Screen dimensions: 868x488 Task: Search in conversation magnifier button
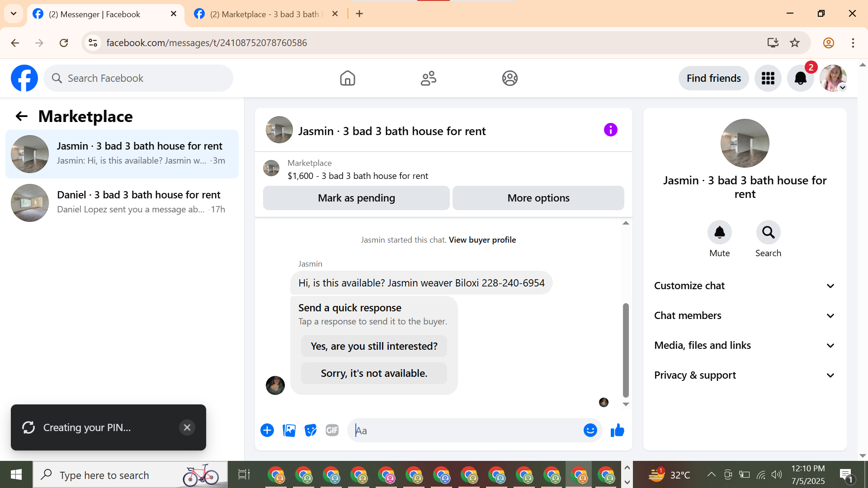point(768,233)
